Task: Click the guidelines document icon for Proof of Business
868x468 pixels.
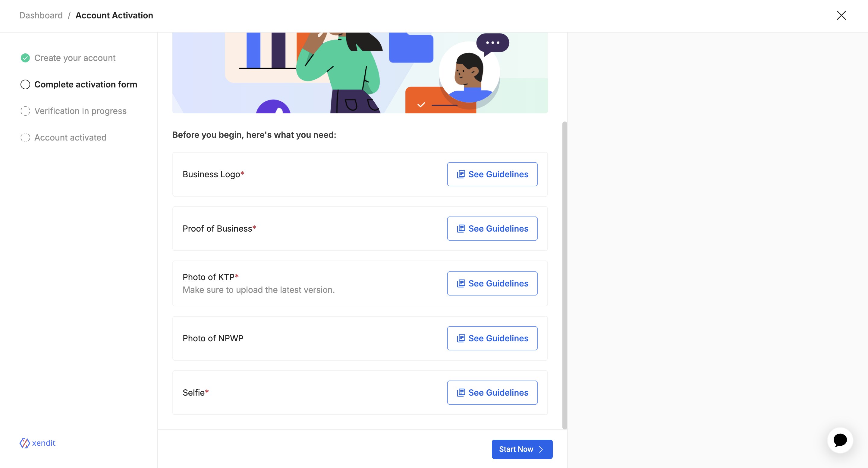Action: click(461, 229)
